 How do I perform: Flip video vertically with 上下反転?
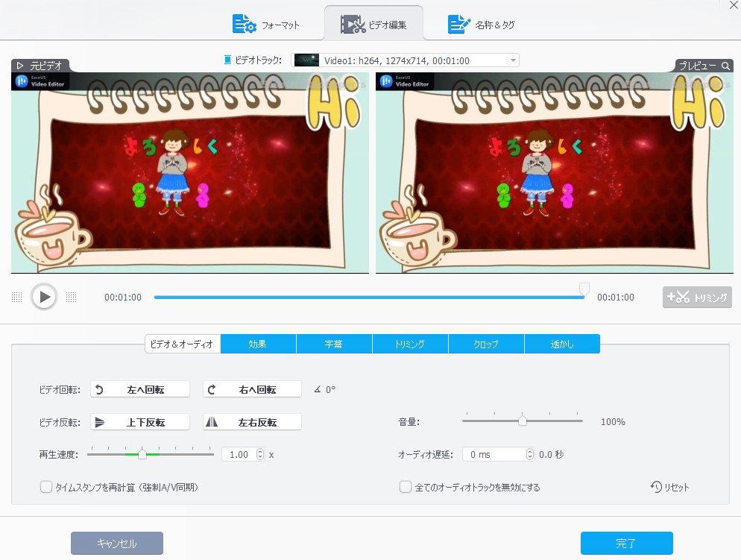tap(140, 422)
